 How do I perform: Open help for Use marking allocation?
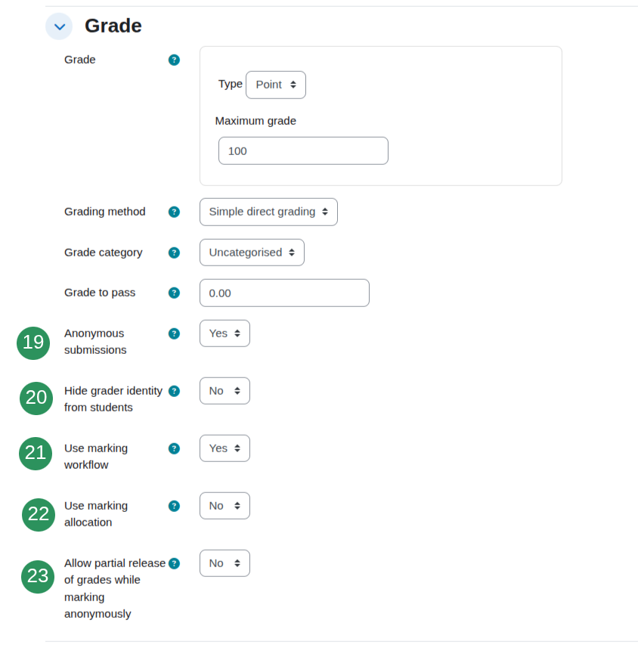tap(174, 506)
